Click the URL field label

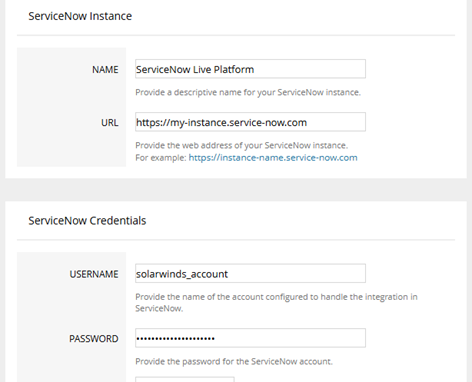(110, 123)
